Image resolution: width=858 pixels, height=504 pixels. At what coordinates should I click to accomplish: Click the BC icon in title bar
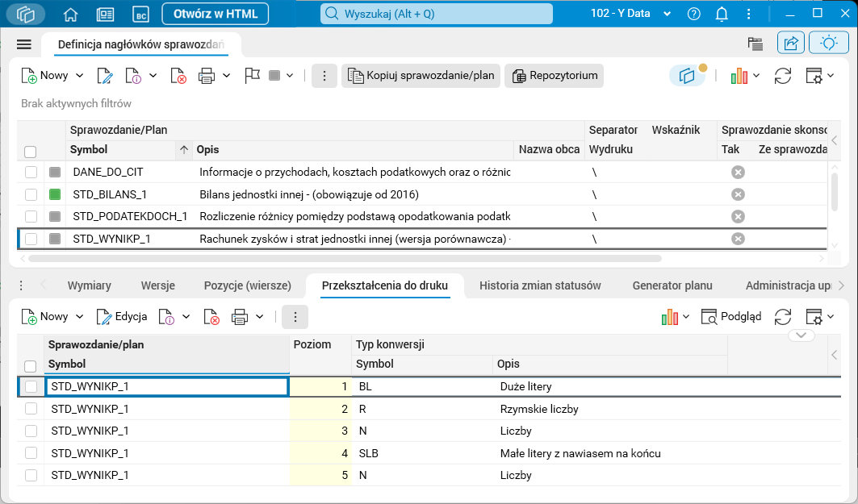pos(140,15)
